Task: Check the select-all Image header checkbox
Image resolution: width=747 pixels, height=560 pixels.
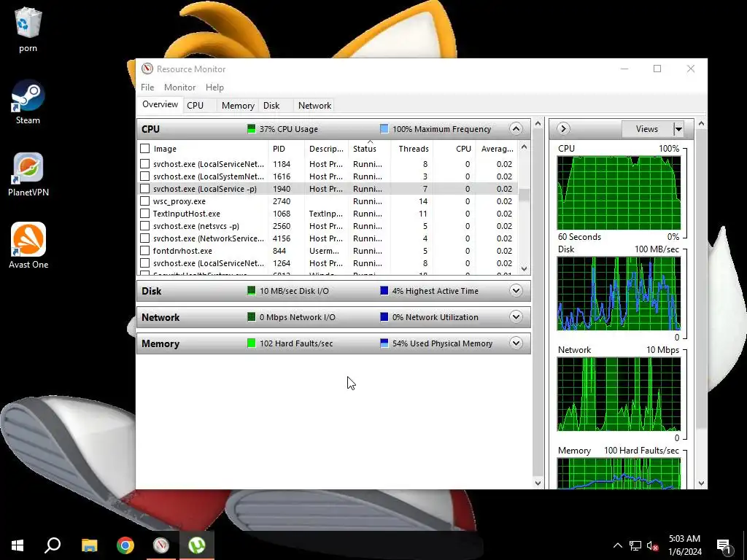Action: tap(145, 149)
